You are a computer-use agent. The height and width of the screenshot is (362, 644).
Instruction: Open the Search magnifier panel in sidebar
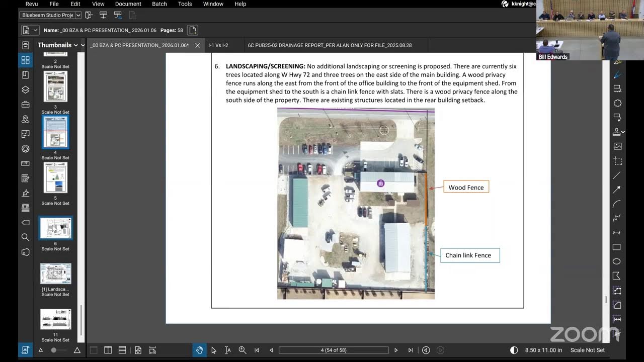coord(25,237)
